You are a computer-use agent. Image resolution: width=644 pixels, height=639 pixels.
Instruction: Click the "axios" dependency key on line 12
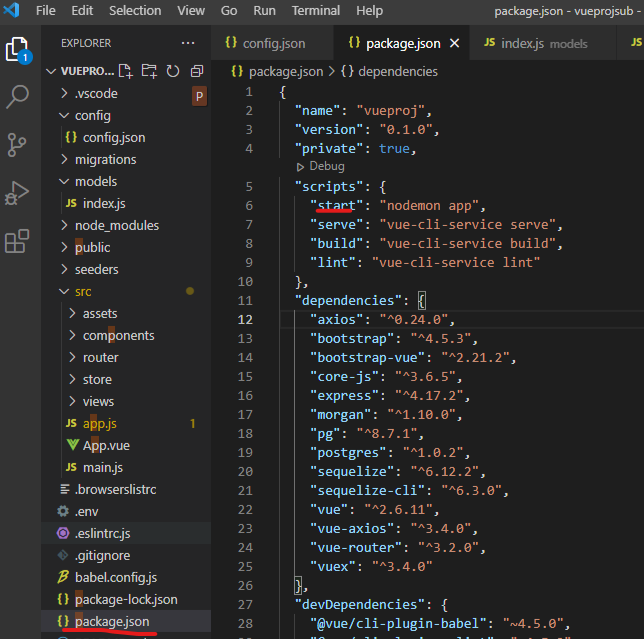336,320
